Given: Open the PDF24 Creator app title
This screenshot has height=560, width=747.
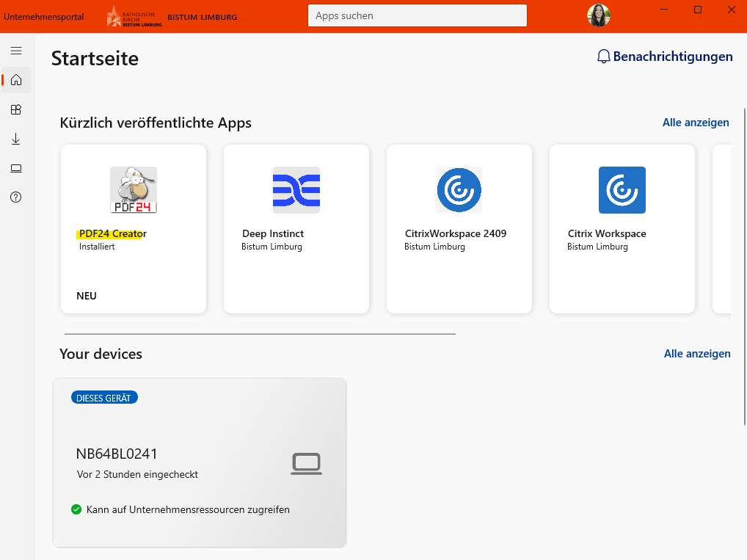Looking at the screenshot, I should (x=113, y=233).
